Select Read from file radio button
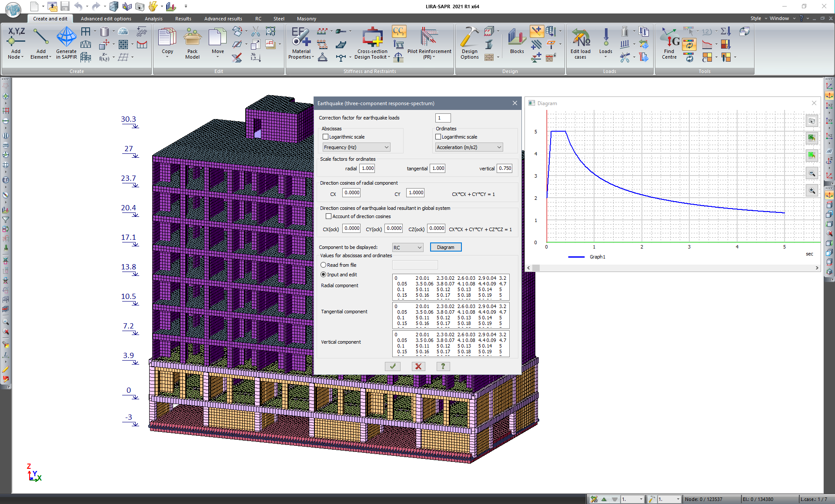Viewport: 835px width, 504px height. click(x=324, y=265)
